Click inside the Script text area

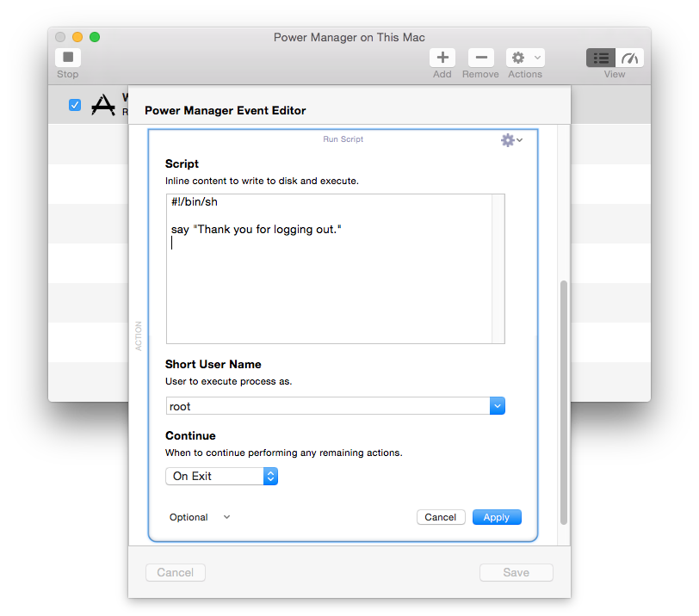point(335,268)
